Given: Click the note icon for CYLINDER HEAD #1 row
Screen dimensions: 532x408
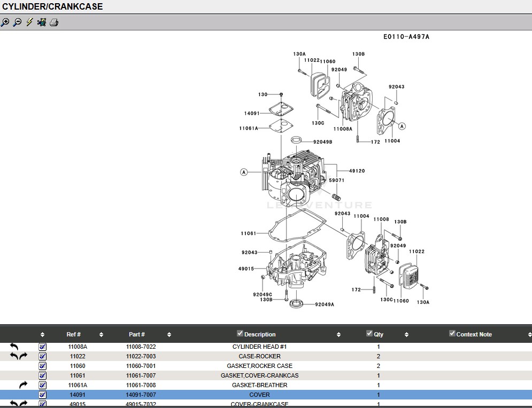Looking at the screenshot, I should click(43, 347).
